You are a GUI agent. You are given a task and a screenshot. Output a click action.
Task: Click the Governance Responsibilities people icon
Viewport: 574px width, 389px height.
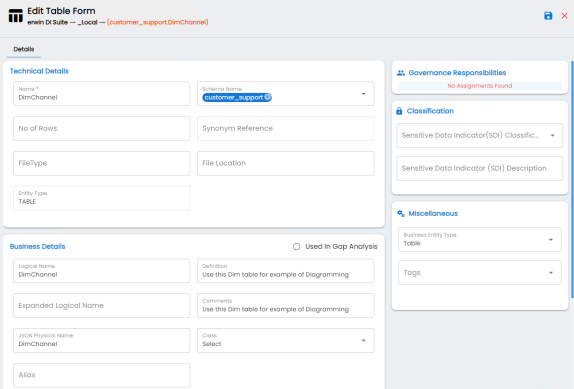click(401, 73)
